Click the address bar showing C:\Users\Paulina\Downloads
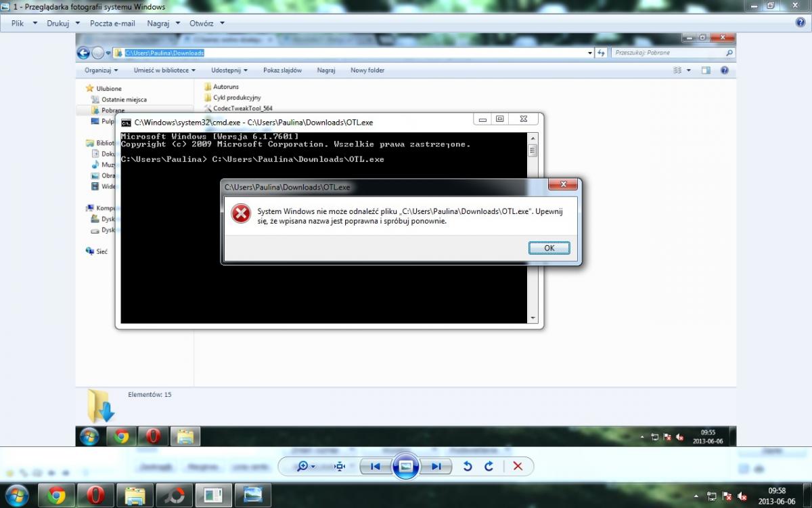The width and height of the screenshot is (812, 508). (x=352, y=53)
